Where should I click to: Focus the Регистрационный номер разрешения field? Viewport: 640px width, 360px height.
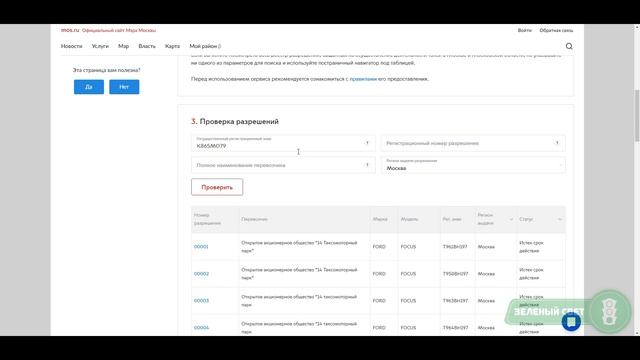pyautogui.click(x=473, y=143)
